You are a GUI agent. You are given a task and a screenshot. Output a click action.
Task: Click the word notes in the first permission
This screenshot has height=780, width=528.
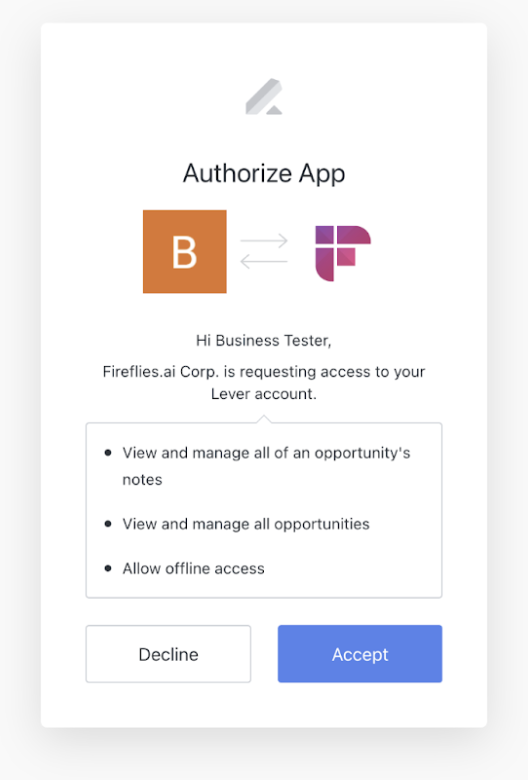(142, 480)
